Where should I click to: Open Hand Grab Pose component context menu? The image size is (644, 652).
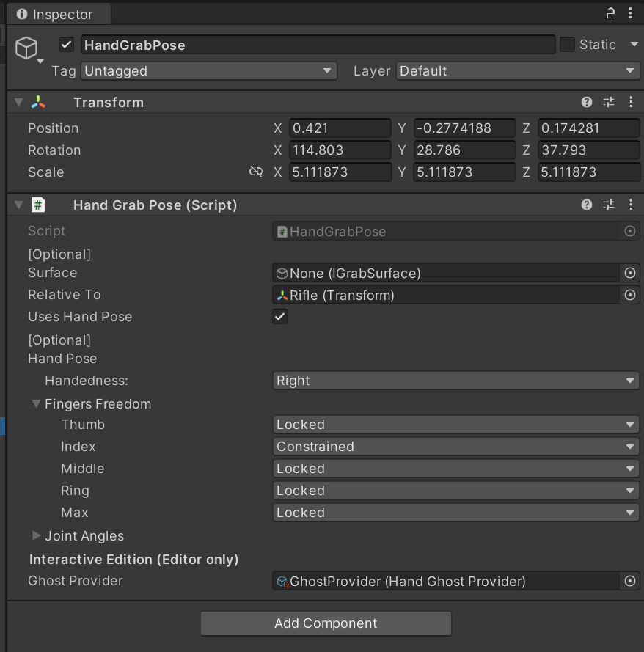[x=631, y=205]
